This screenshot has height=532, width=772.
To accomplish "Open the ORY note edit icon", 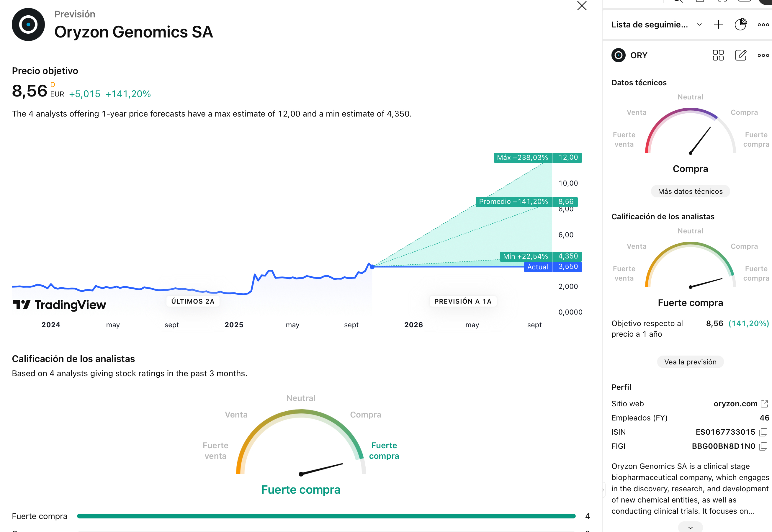I will click(x=741, y=55).
